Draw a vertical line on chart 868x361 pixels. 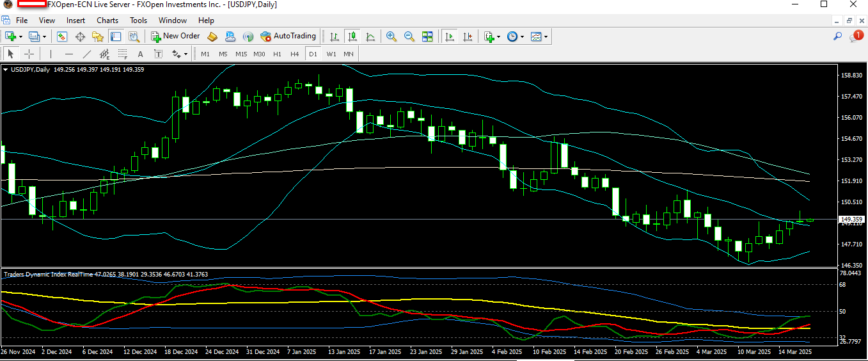[51, 54]
